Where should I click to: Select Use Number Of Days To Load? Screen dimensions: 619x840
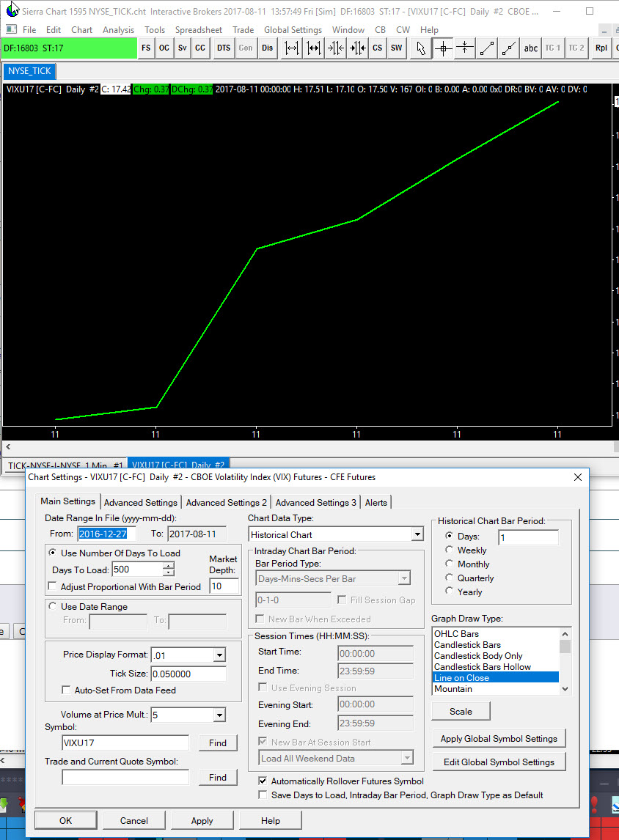(x=52, y=553)
